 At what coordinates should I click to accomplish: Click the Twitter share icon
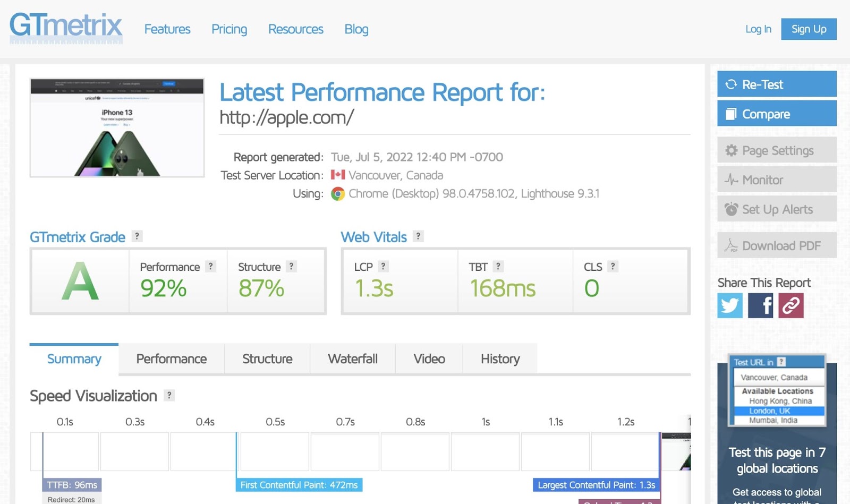[729, 306]
